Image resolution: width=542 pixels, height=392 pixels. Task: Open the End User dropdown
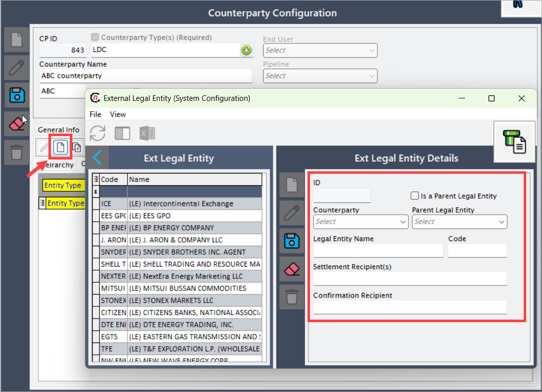[320, 50]
